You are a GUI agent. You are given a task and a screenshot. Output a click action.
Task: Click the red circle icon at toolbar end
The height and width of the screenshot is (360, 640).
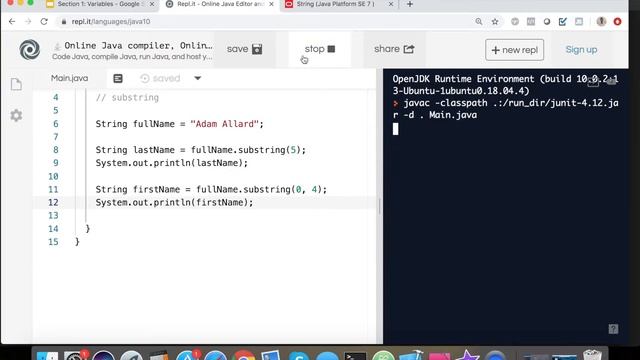(618, 22)
